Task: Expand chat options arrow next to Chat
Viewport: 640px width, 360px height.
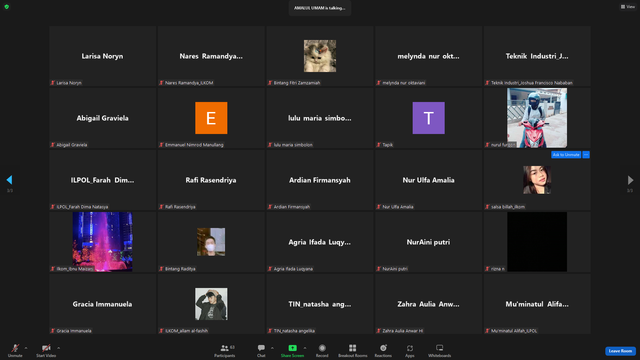Action: [272, 348]
